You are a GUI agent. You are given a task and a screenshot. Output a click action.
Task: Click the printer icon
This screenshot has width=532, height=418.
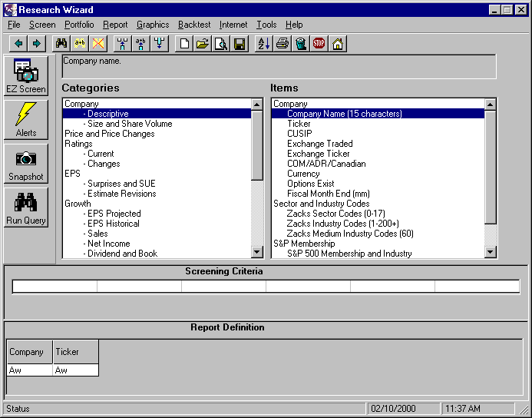click(x=282, y=44)
